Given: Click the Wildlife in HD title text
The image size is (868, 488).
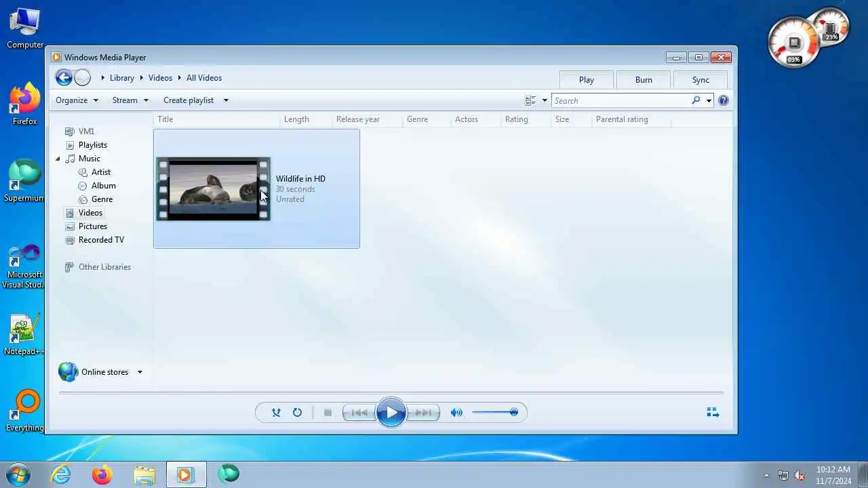Looking at the screenshot, I should [300, 179].
